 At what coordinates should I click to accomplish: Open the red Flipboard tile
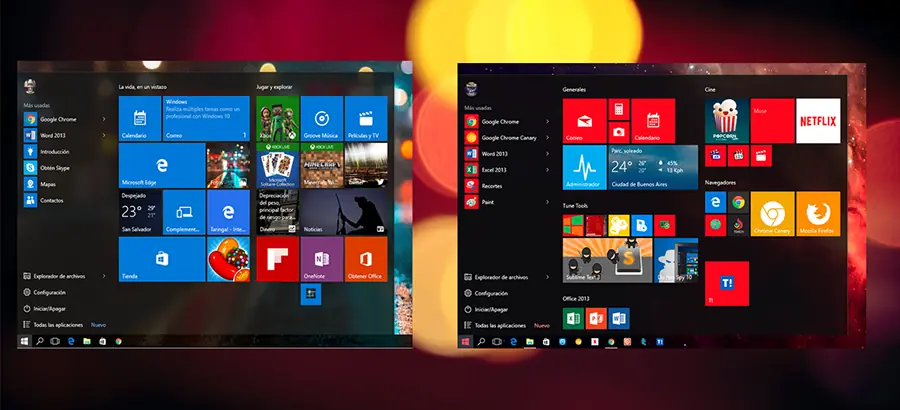pos(277,260)
